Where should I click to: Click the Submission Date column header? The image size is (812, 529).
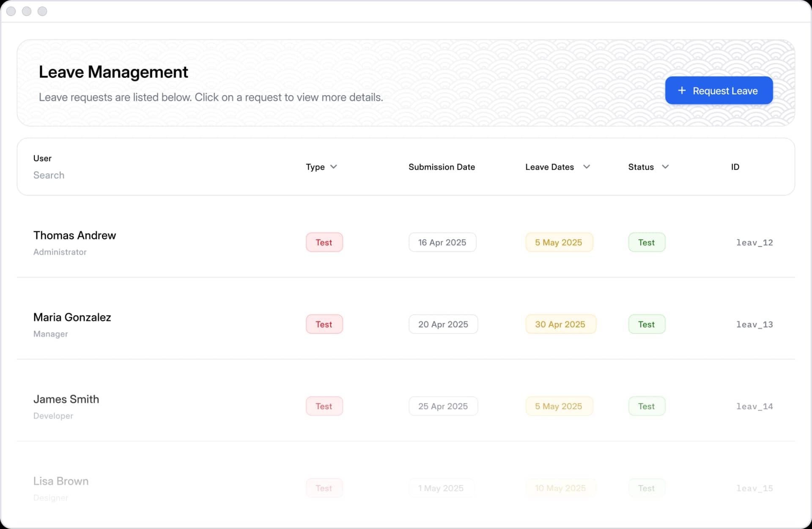442,167
